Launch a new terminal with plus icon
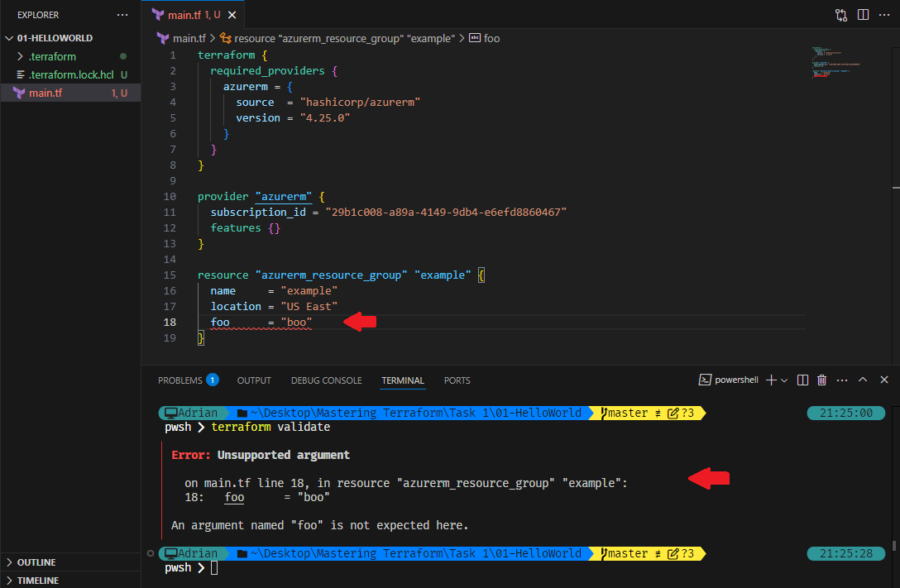This screenshot has height=588, width=900. 771,380
